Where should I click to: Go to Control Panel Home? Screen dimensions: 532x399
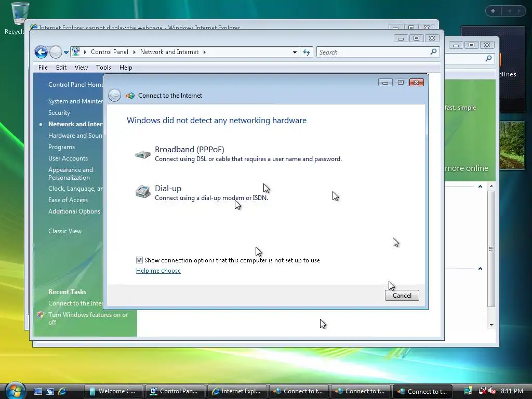(x=76, y=85)
